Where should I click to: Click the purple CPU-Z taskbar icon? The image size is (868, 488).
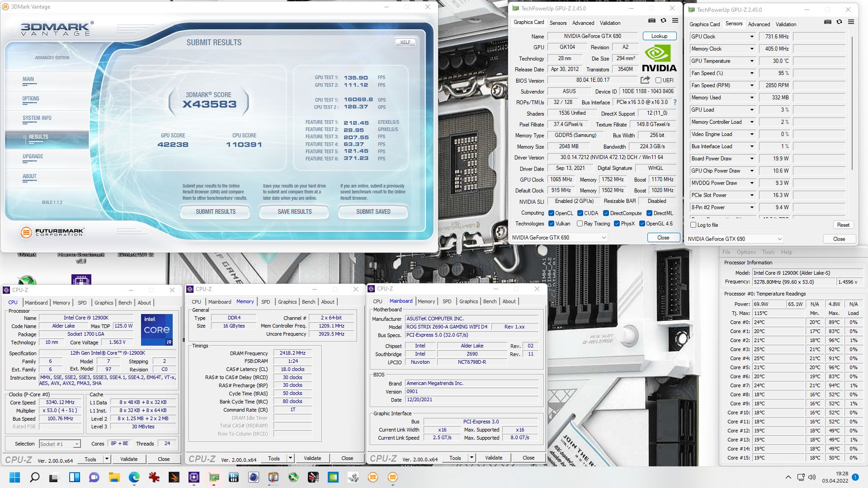tap(194, 477)
